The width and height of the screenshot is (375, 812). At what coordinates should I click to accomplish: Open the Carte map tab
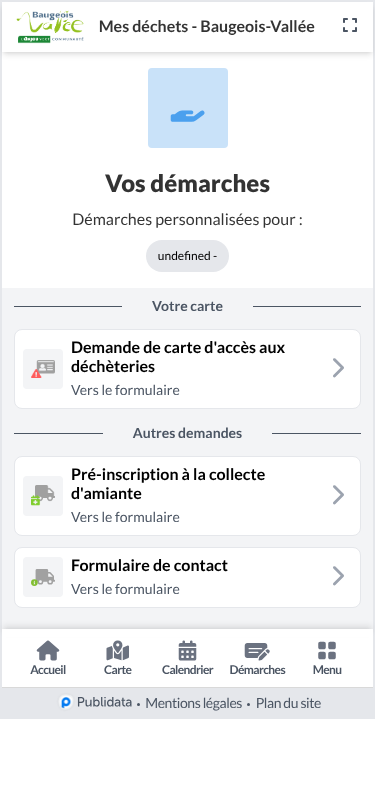point(118,658)
